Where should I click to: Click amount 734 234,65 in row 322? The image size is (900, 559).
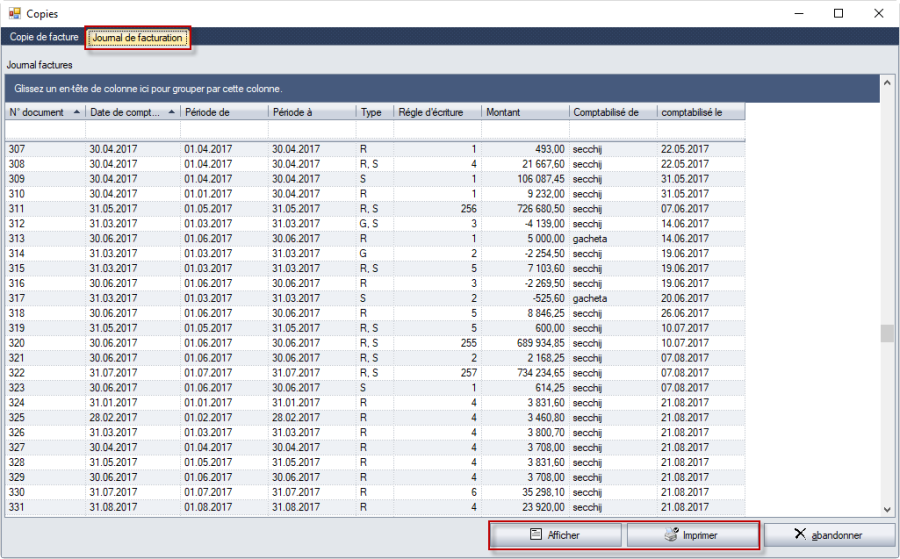click(x=541, y=373)
